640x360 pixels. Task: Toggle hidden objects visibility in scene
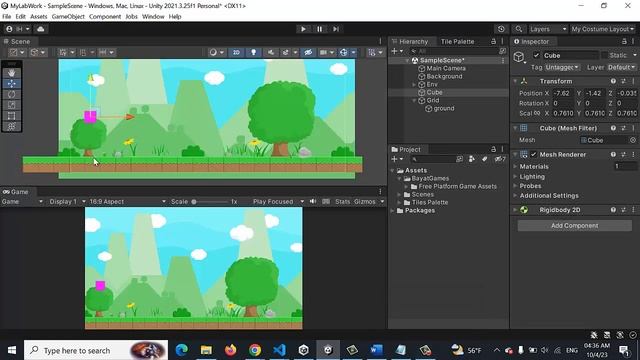pos(308,52)
